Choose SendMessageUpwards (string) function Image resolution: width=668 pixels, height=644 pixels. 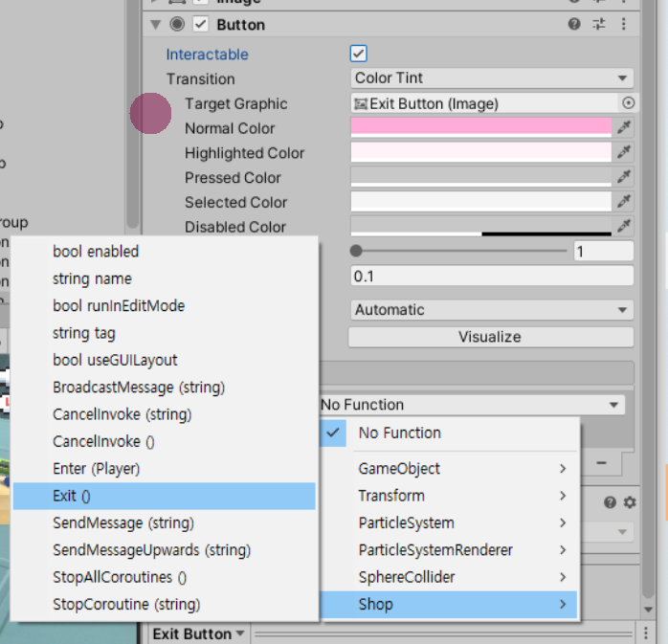164,550
